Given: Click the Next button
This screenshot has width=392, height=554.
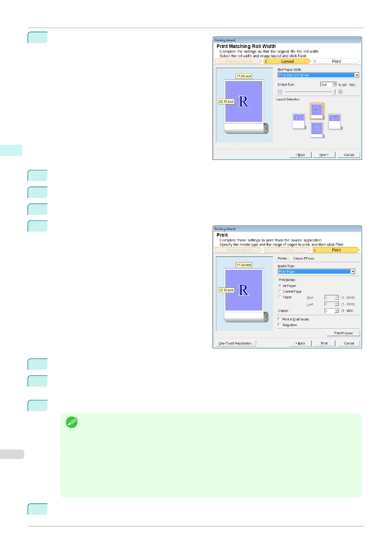Looking at the screenshot, I should point(324,155).
